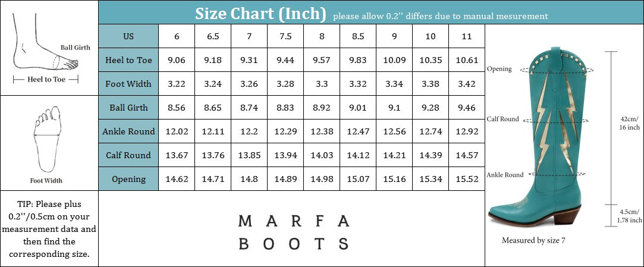Click the Calf Round row label
Image resolution: width=644 pixels, height=267 pixels.
pyautogui.click(x=128, y=155)
